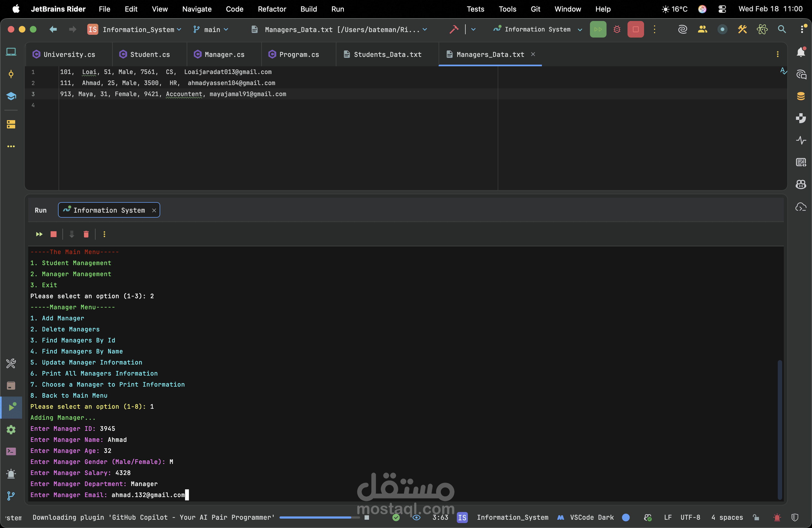Open the Terminal tool window
The image size is (812, 528).
pos(11,451)
